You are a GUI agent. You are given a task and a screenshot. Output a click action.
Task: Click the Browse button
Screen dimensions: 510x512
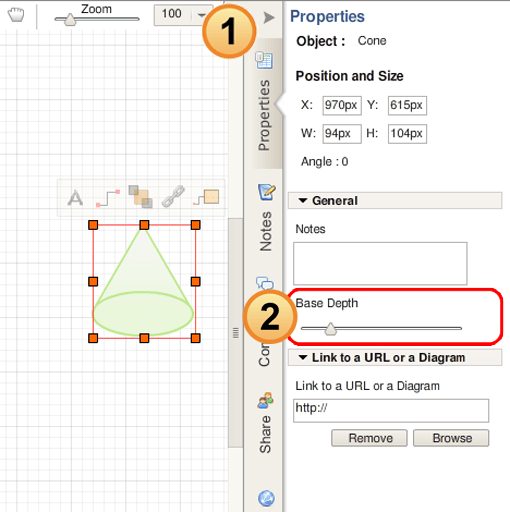click(x=451, y=438)
